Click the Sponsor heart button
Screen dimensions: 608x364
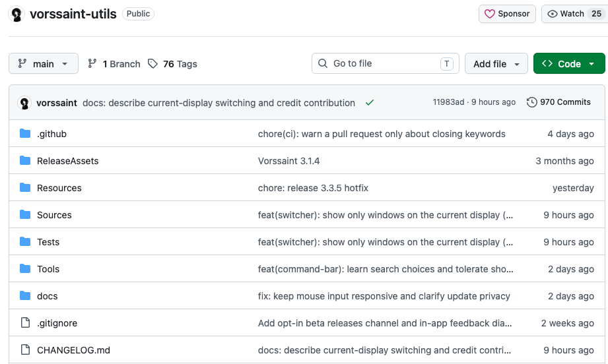[507, 14]
